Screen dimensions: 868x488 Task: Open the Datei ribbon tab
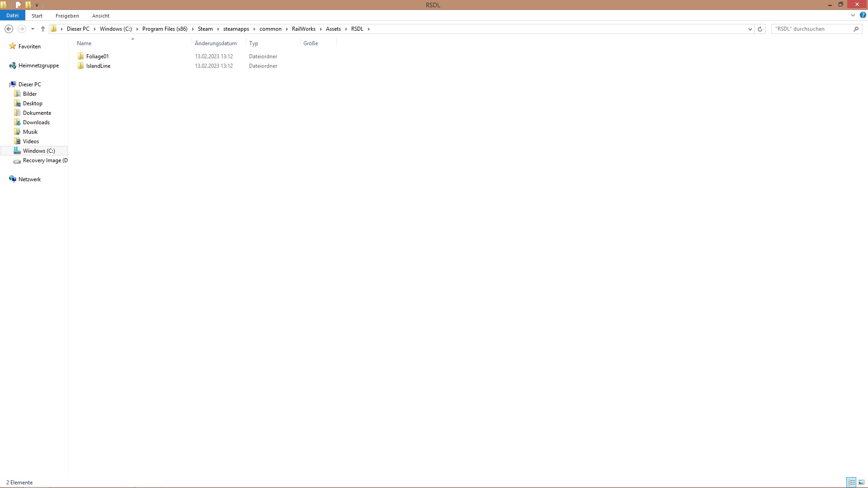coord(12,15)
